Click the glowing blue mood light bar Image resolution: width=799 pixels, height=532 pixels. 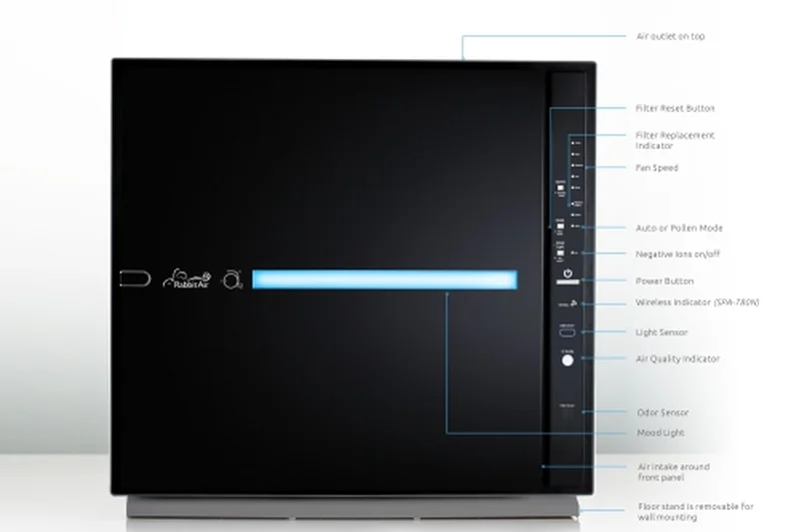coord(385,279)
